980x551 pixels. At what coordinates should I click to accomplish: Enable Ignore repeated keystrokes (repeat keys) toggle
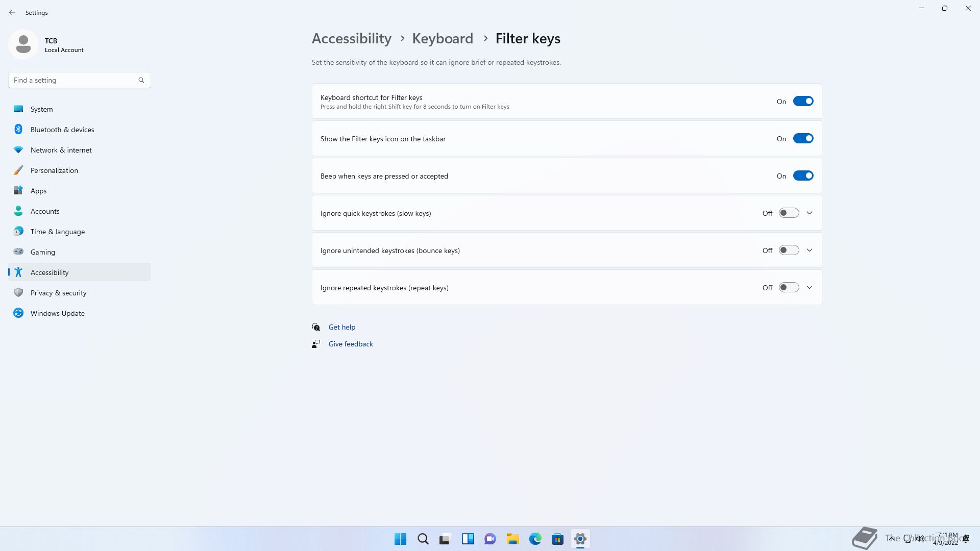(x=789, y=287)
